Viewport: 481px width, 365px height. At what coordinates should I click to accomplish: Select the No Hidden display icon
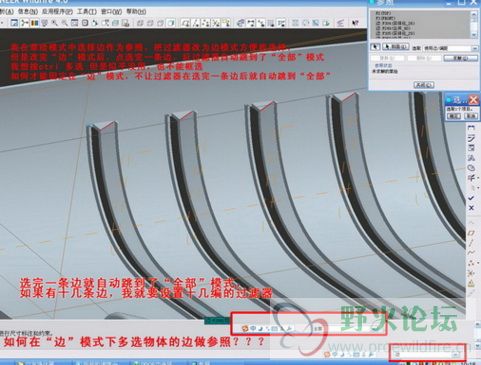click(160, 23)
